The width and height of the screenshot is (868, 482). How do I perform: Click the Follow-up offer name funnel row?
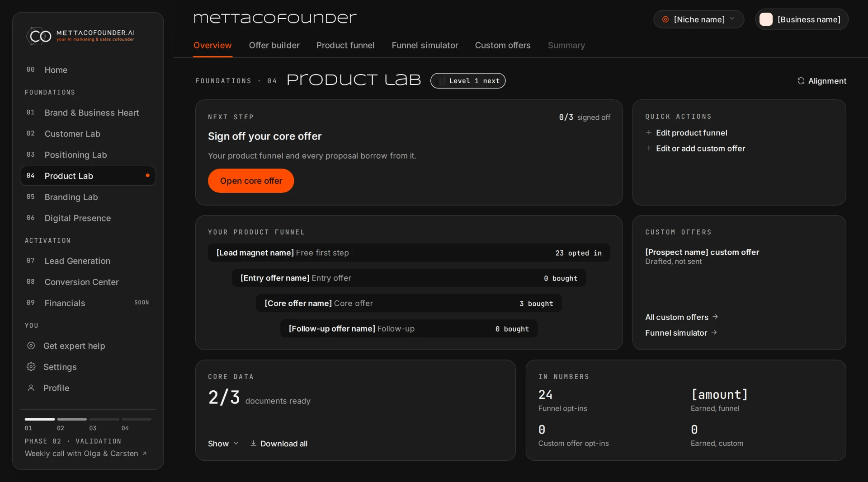pos(409,329)
